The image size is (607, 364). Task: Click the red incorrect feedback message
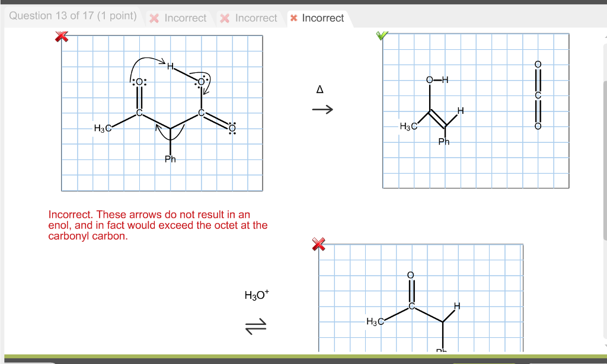[158, 225]
